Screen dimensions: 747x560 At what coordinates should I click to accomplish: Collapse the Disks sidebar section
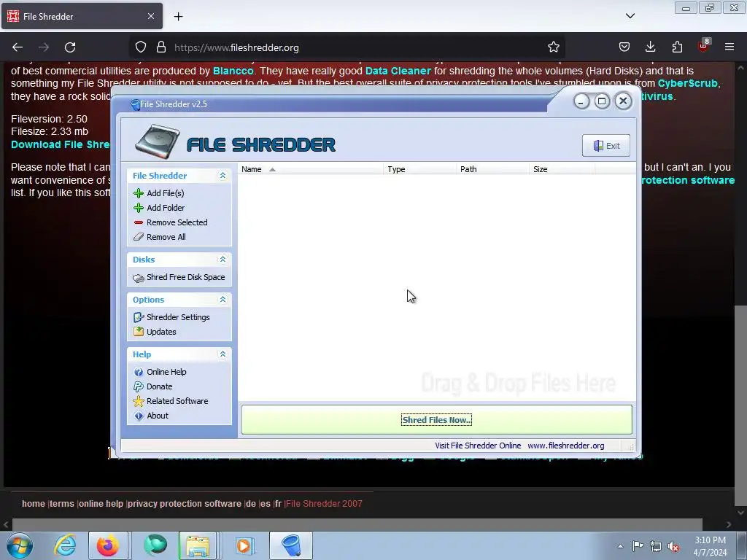tap(222, 260)
